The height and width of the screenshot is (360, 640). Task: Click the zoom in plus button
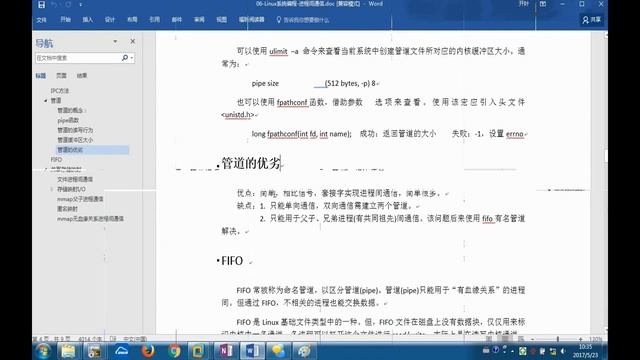click(581, 339)
